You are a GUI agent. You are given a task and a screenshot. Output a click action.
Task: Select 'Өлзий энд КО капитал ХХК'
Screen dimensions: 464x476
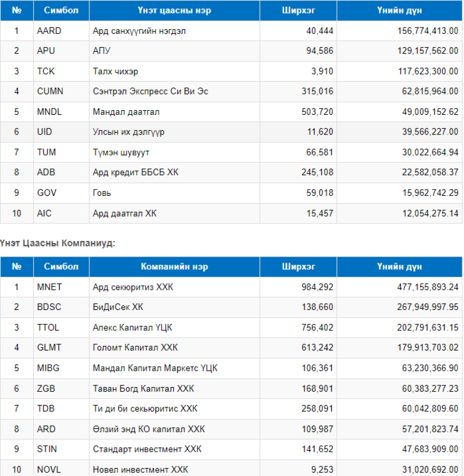pyautogui.click(x=148, y=429)
